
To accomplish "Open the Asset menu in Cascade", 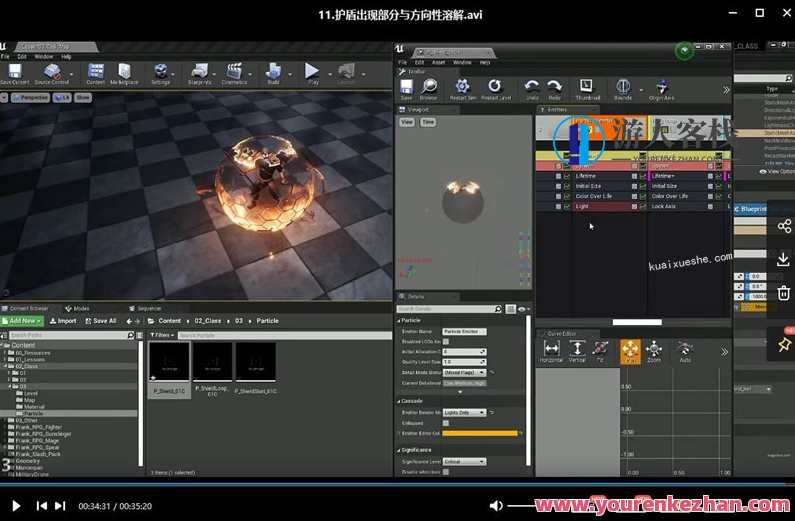I will (438, 62).
